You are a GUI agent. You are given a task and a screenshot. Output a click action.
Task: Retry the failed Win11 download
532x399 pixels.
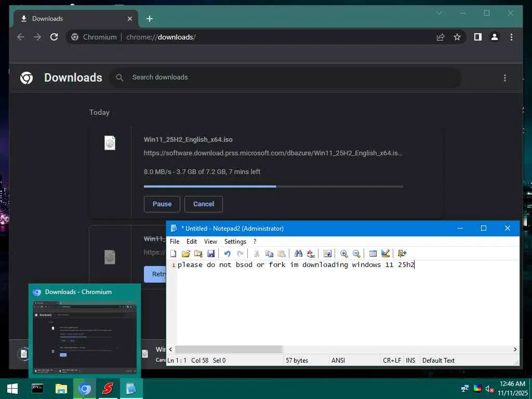(155, 274)
